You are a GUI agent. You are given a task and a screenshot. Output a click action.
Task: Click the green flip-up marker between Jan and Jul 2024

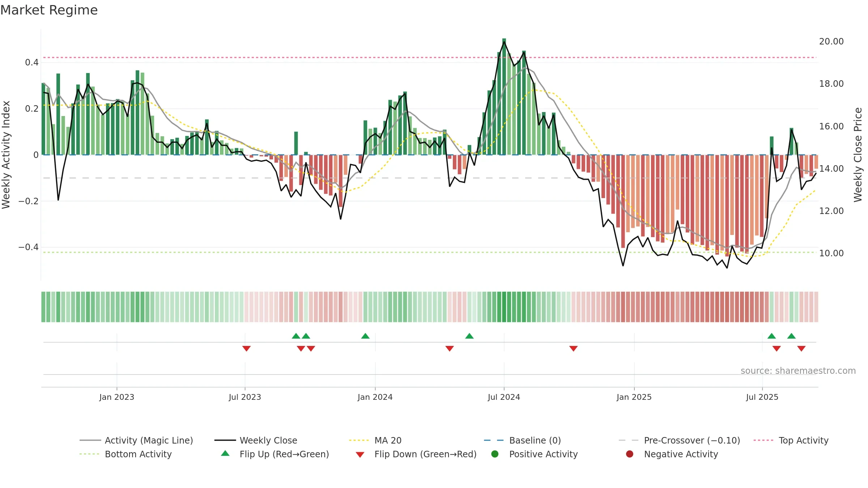pyautogui.click(x=469, y=336)
